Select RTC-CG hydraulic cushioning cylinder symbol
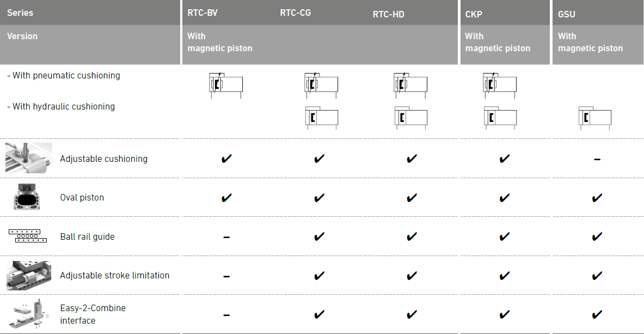The width and height of the screenshot is (644, 334). 322,118
